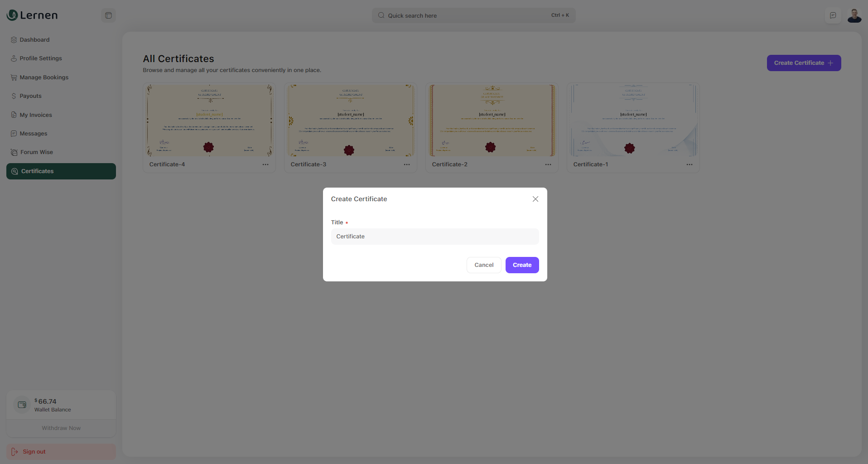This screenshot has width=868, height=464.
Task: Sign out of the account
Action: [x=34, y=452]
